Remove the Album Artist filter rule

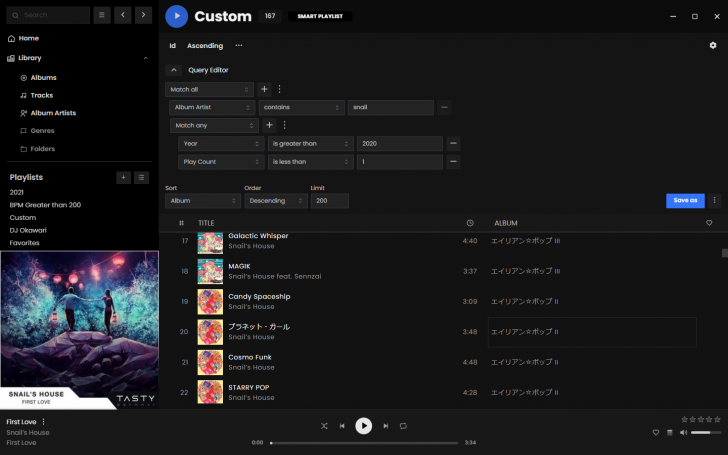(444, 107)
